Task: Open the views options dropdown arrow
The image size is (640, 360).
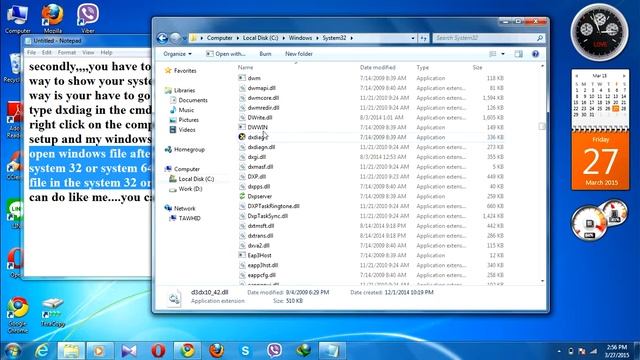Action: click(503, 54)
